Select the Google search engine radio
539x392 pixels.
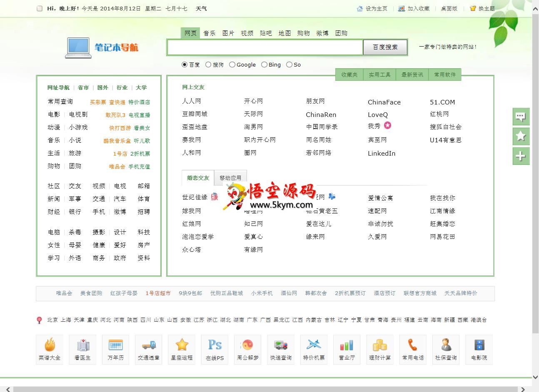click(232, 65)
